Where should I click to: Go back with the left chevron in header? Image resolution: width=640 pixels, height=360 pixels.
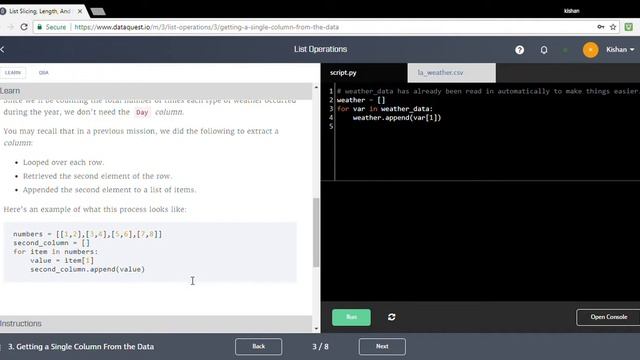(x=2, y=49)
